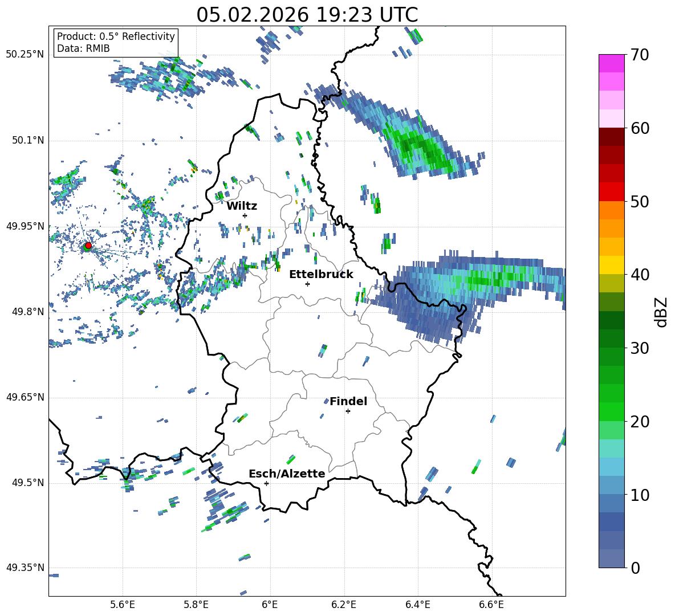Click the colorbar tick label 20

coord(640,422)
